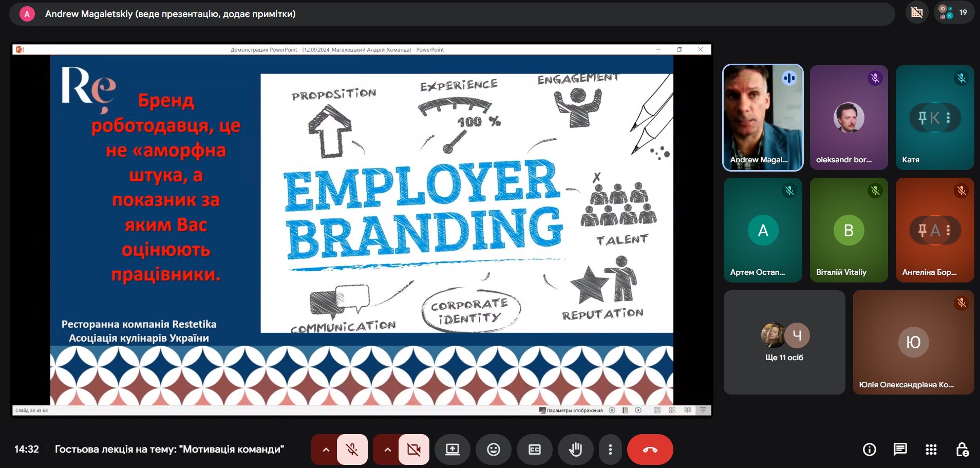This screenshot has width=980, height=468.
Task: Raise hand using the hand icon
Action: pos(575,450)
